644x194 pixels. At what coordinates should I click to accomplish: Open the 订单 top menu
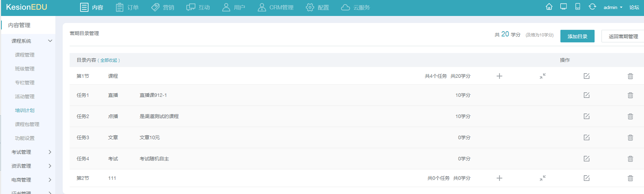point(127,7)
